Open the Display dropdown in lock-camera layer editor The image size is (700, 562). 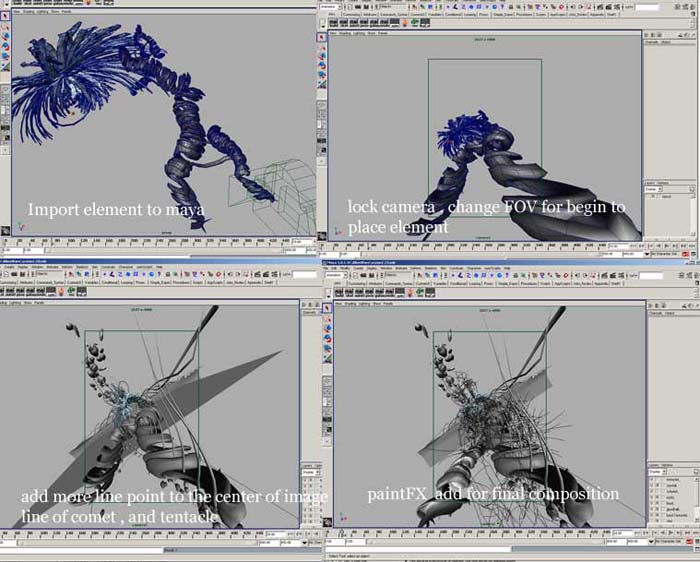pos(654,191)
